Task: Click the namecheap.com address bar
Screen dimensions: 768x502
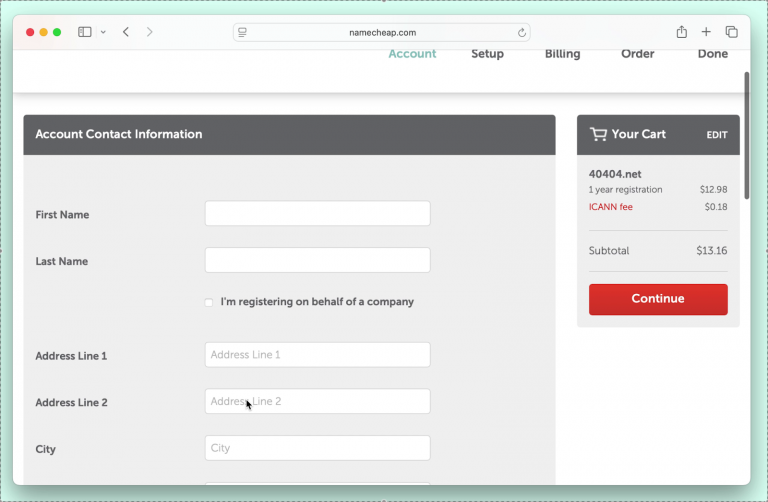Action: tap(381, 32)
